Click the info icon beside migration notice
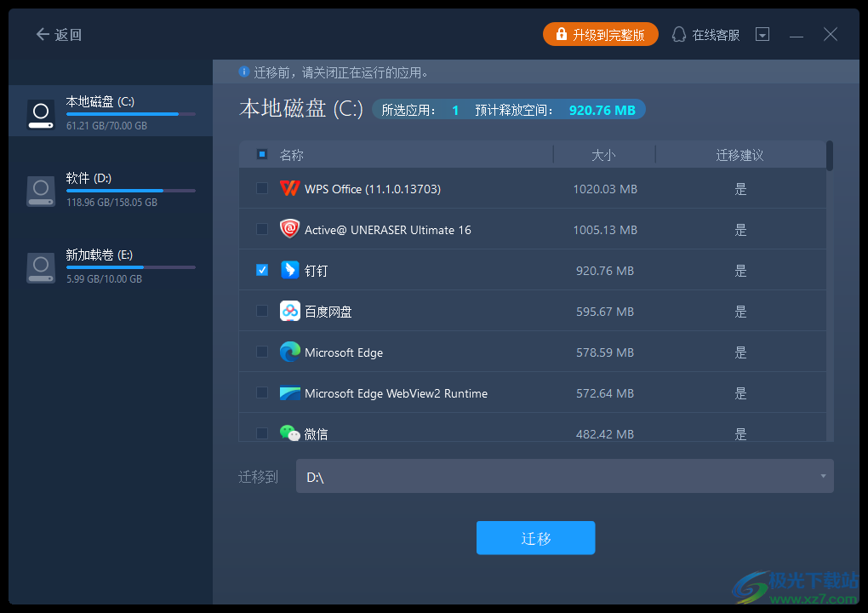This screenshot has height=613, width=868. 243,72
